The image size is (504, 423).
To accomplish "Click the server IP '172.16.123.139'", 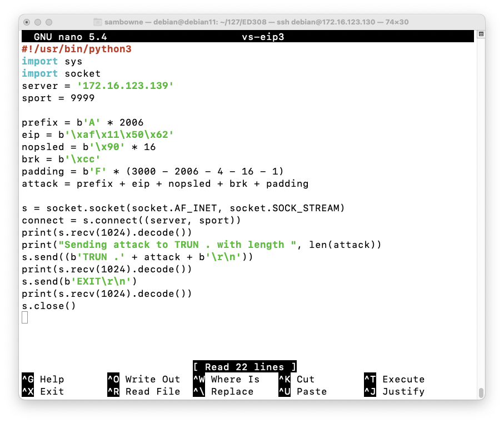I will [126, 86].
